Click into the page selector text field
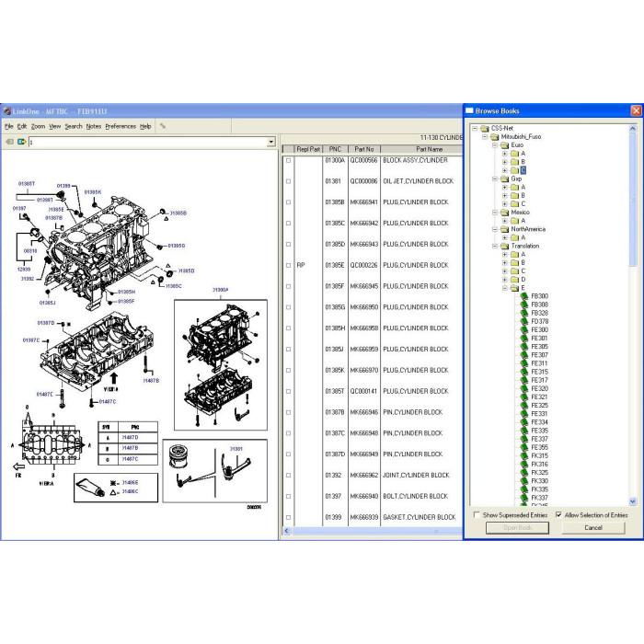Viewport: 644px width, 644px height. click(x=148, y=142)
